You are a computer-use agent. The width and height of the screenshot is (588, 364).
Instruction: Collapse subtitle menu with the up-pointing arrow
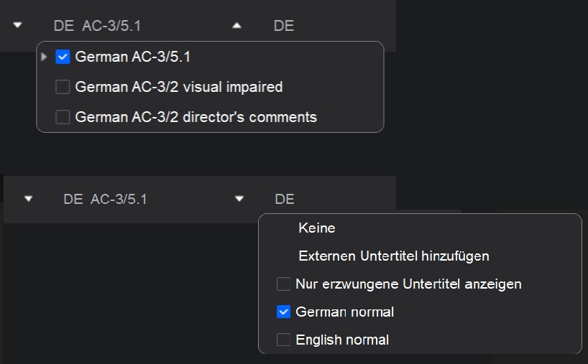pyautogui.click(x=237, y=25)
